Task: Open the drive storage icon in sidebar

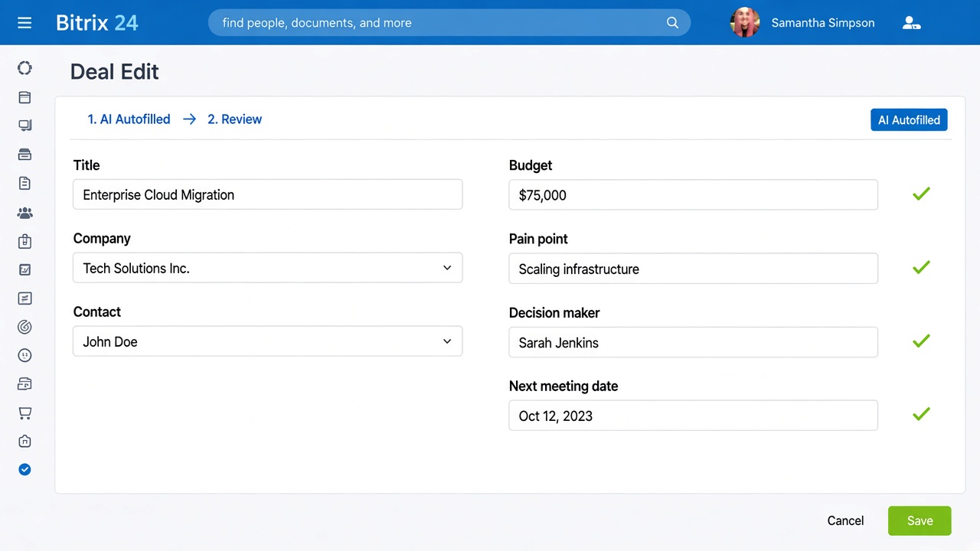Action: [24, 155]
